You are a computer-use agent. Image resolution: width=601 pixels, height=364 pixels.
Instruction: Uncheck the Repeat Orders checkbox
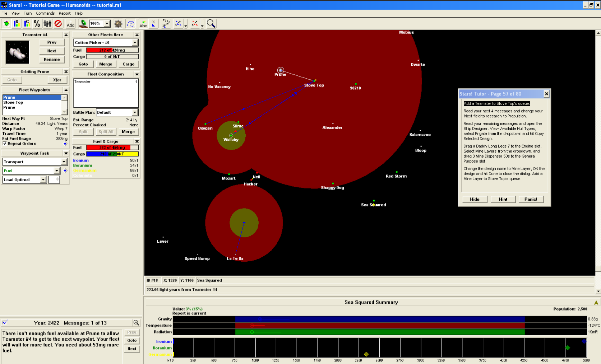pyautogui.click(x=5, y=144)
